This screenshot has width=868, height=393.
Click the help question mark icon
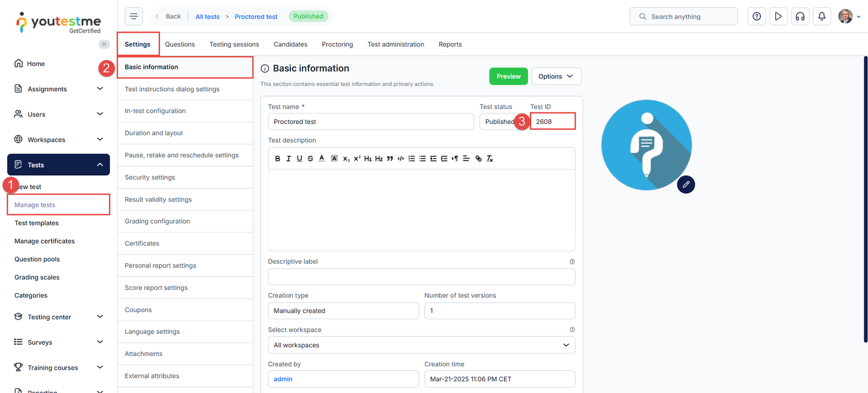[x=756, y=16]
